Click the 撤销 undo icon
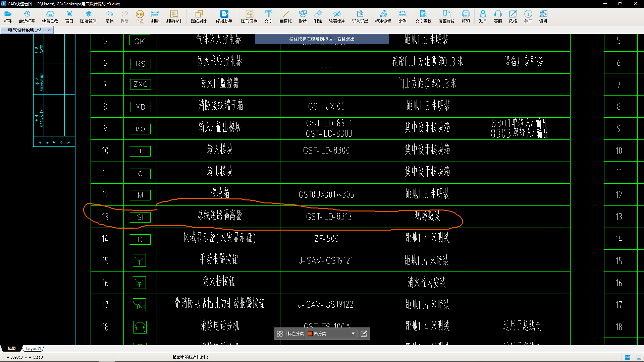This screenshot has width=644, height=362. (109, 16)
